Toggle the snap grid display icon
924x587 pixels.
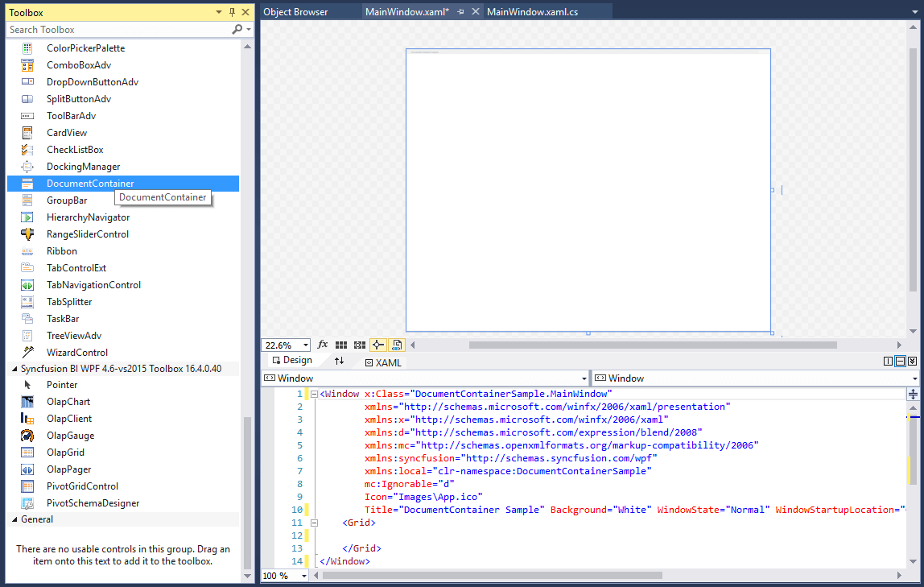341,345
